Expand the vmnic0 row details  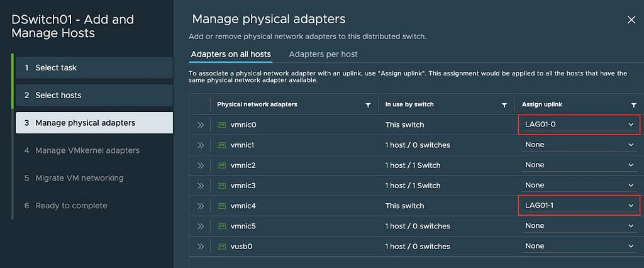tap(201, 125)
